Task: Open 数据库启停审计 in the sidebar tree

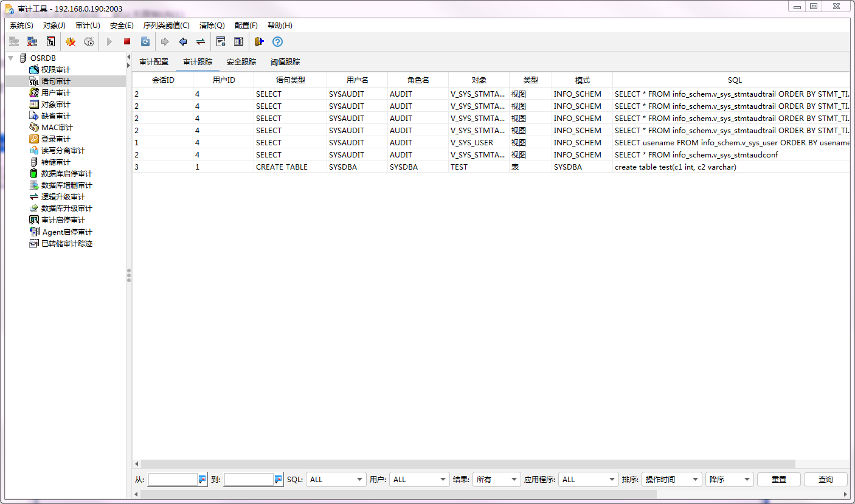Action: pyautogui.click(x=66, y=174)
